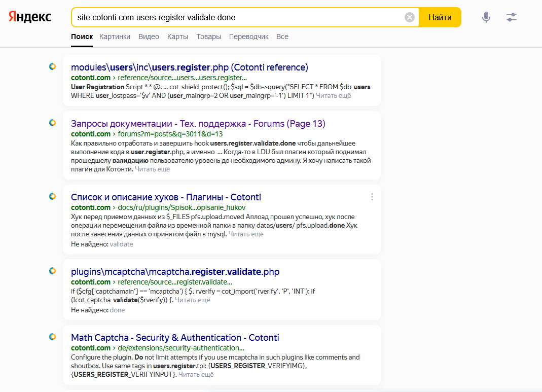Expand Читать ещё in Math Captcha snippet
This screenshot has height=392, width=542.
[196, 375]
